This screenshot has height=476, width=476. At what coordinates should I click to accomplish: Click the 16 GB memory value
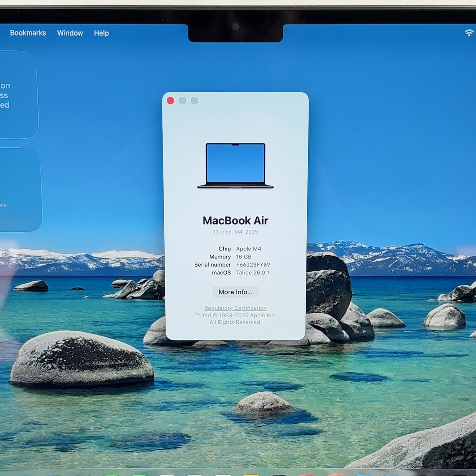243,257
